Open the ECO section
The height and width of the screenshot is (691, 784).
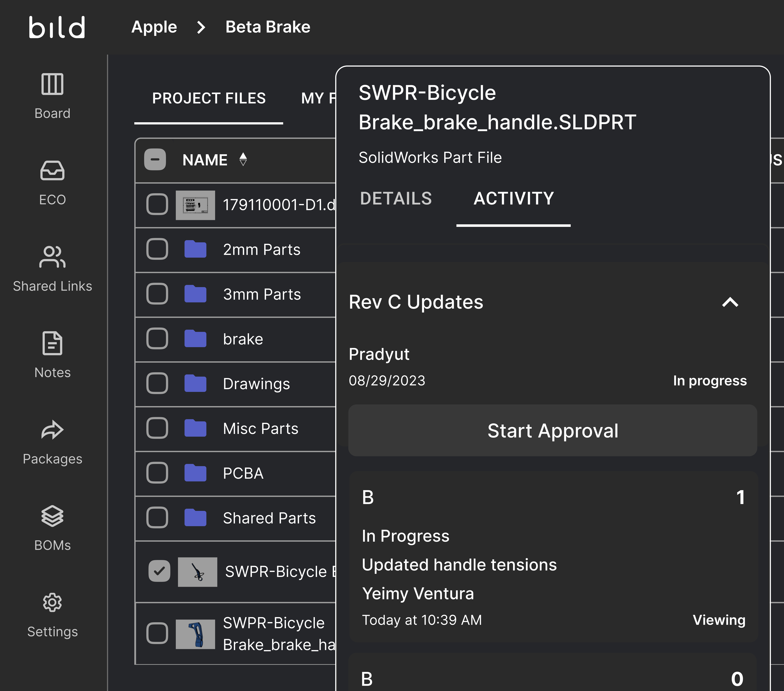[53, 180]
